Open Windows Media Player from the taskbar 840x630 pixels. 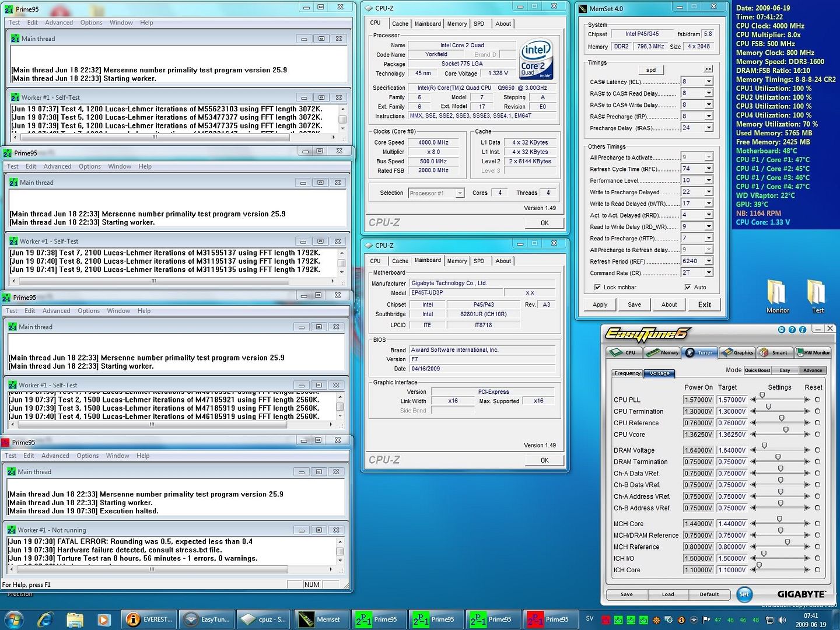(103, 619)
